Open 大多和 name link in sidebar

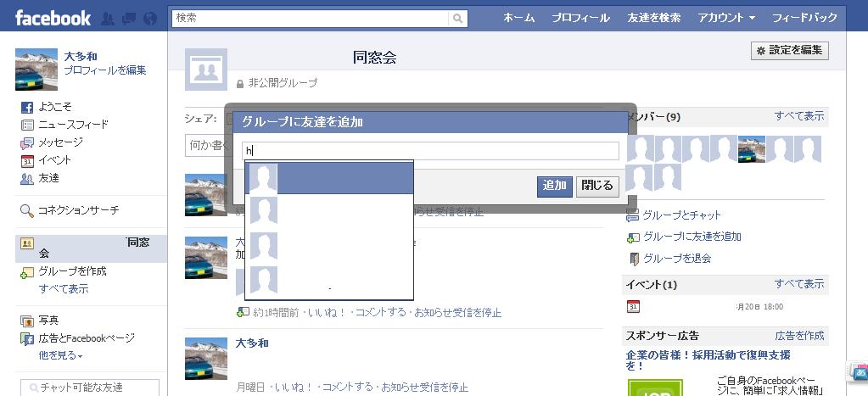click(81, 57)
